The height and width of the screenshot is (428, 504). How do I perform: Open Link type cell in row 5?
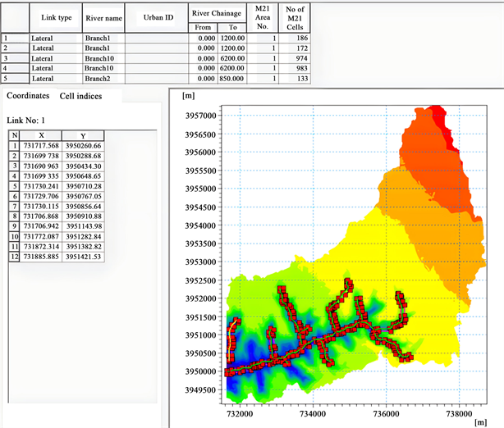pyautogui.click(x=55, y=79)
